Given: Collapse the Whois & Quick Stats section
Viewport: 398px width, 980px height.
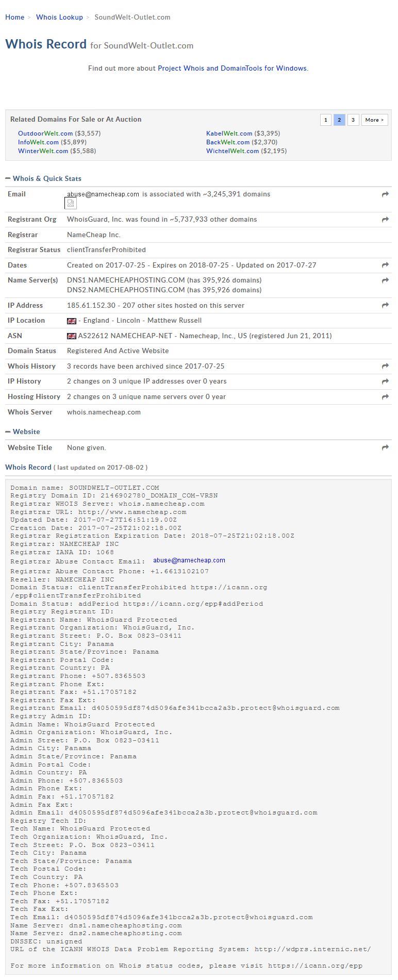Looking at the screenshot, I should pos(8,178).
